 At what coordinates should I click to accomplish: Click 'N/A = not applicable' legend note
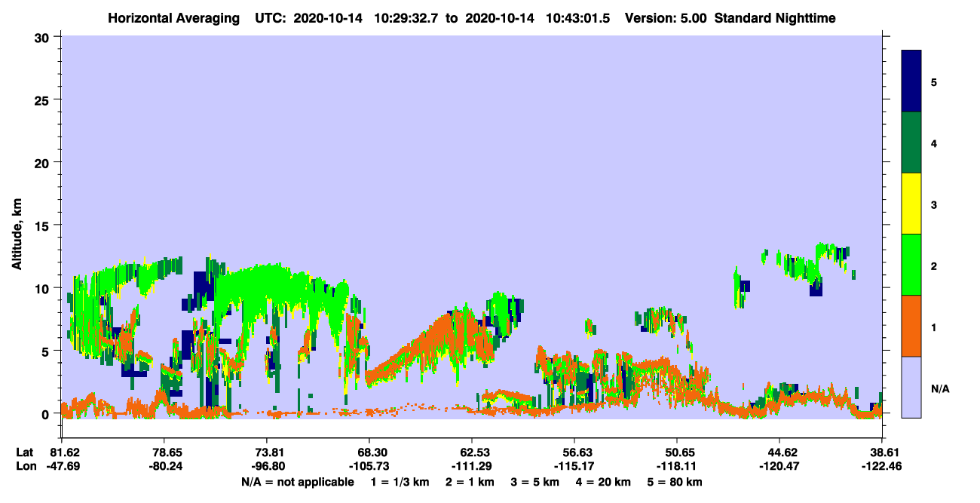(x=298, y=482)
